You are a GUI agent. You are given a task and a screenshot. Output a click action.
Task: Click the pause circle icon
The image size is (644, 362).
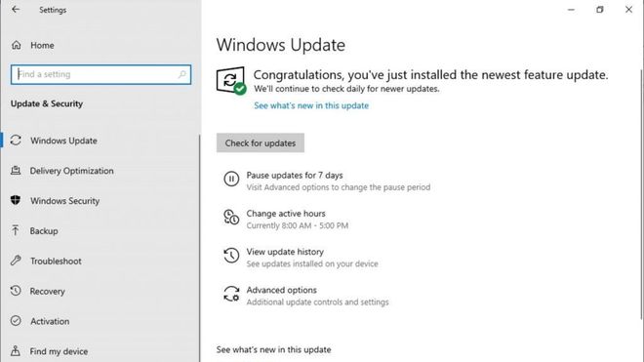click(231, 180)
